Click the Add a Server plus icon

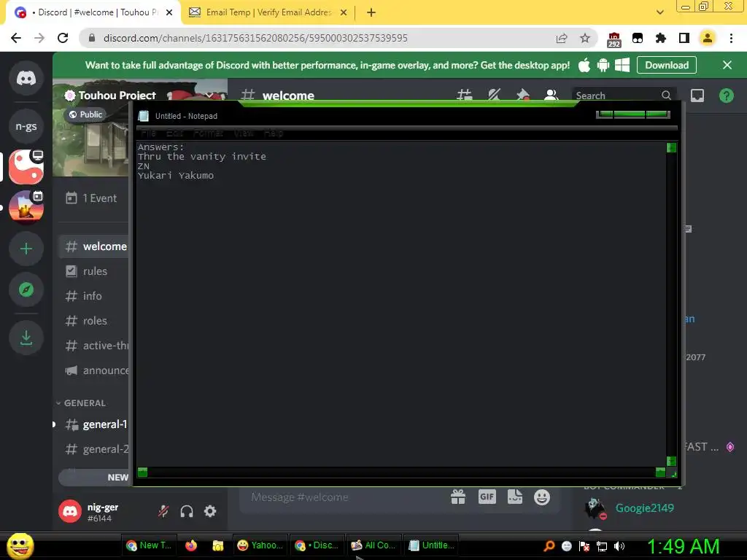(26, 249)
